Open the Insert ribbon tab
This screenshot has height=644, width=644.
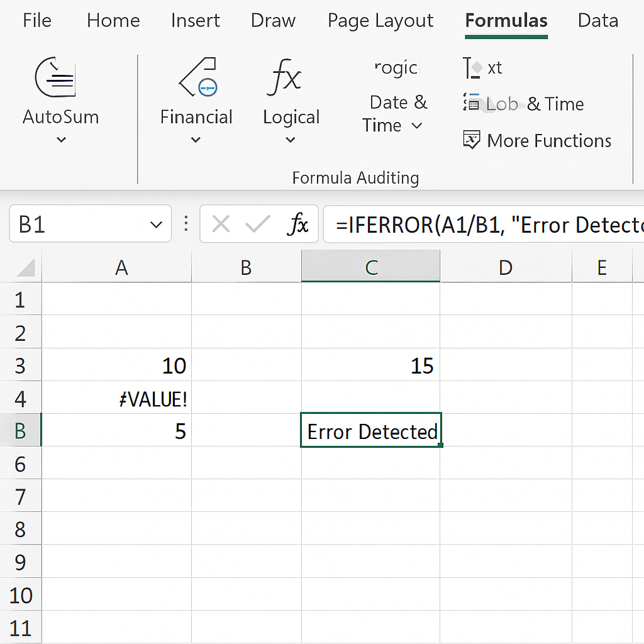coord(196,21)
